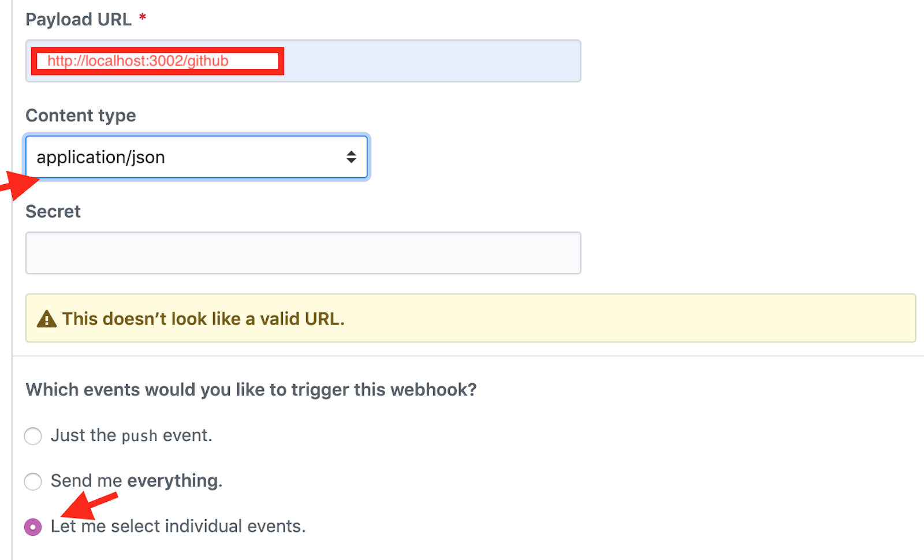Click the bolded word "everything"
924x560 pixels.
coord(172,480)
